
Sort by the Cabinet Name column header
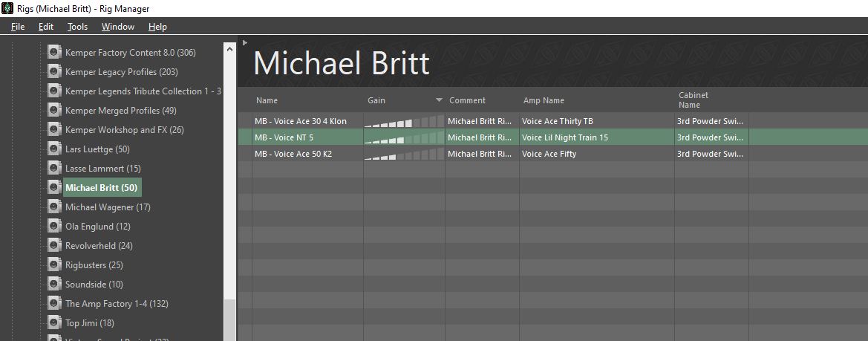694,100
